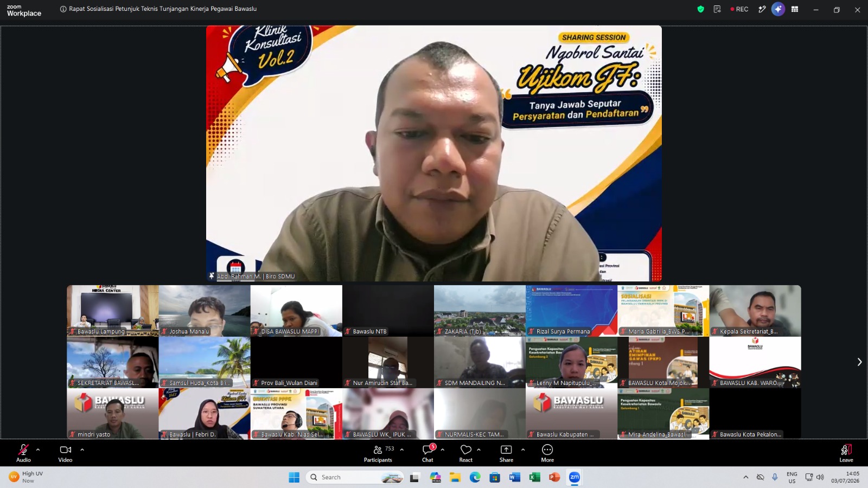868x488 pixels.
Task: Show next page of participant thumbnails
Action: click(859, 362)
